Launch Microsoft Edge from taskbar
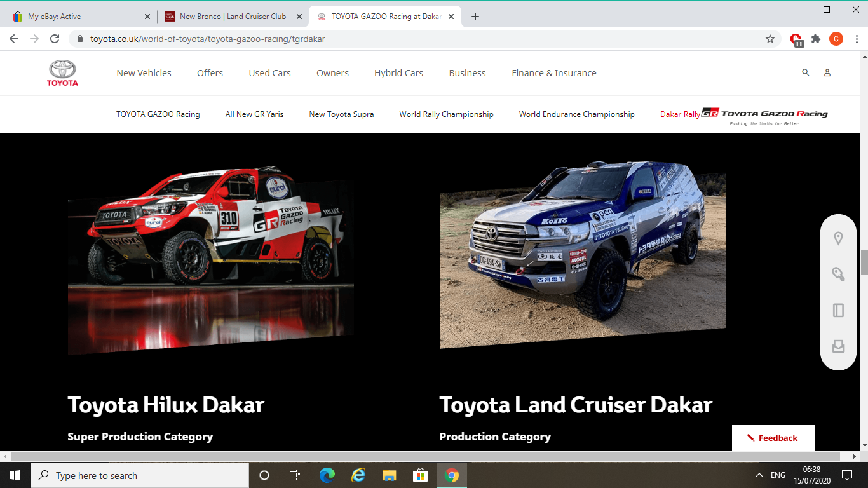Viewport: 868px width, 488px height. coord(327,475)
